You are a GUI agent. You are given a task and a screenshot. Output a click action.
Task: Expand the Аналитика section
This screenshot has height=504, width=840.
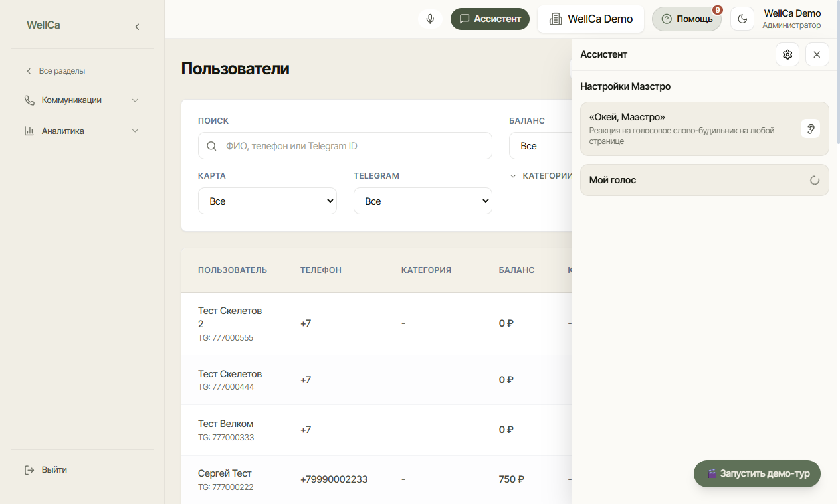(82, 131)
